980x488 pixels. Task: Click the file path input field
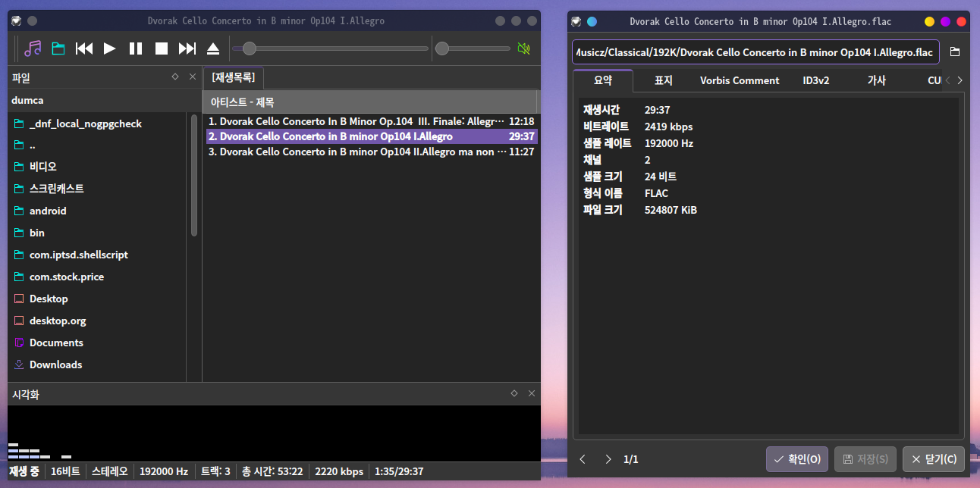point(755,52)
